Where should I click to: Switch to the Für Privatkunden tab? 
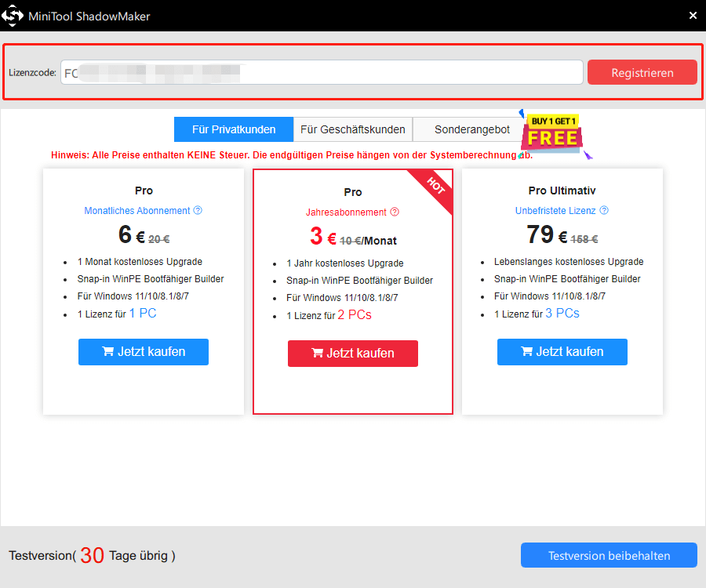[x=234, y=129]
